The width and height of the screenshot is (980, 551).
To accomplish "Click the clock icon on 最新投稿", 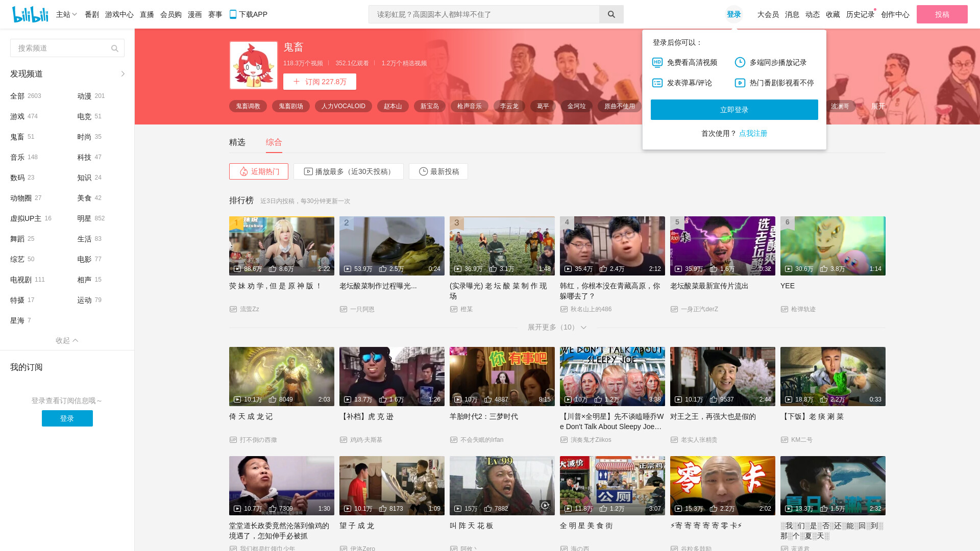I will click(x=424, y=171).
